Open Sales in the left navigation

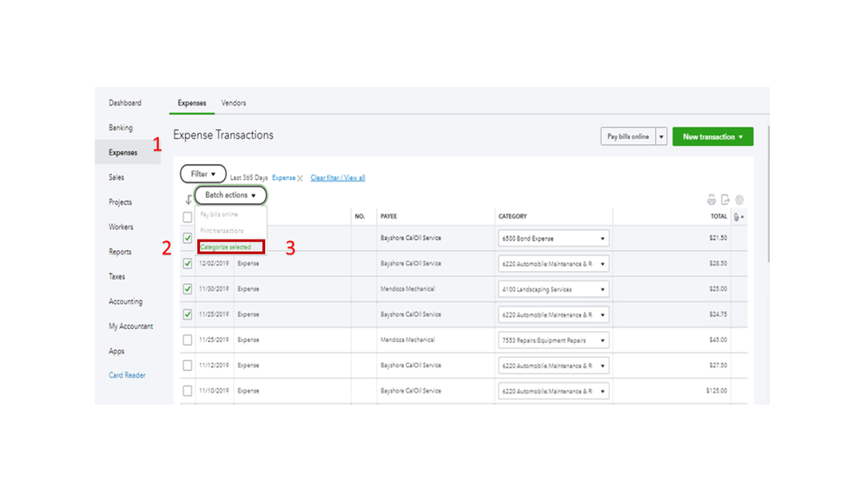click(x=116, y=178)
